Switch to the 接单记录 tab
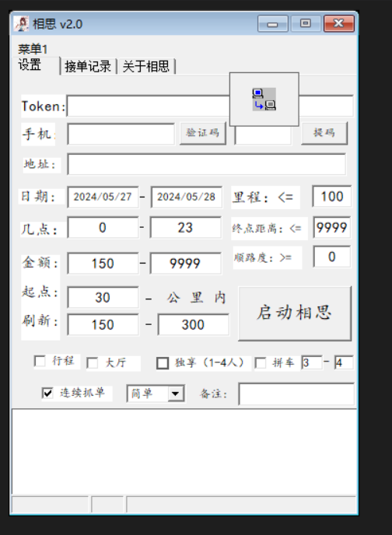Viewport: 392px width, 535px height. (88, 66)
